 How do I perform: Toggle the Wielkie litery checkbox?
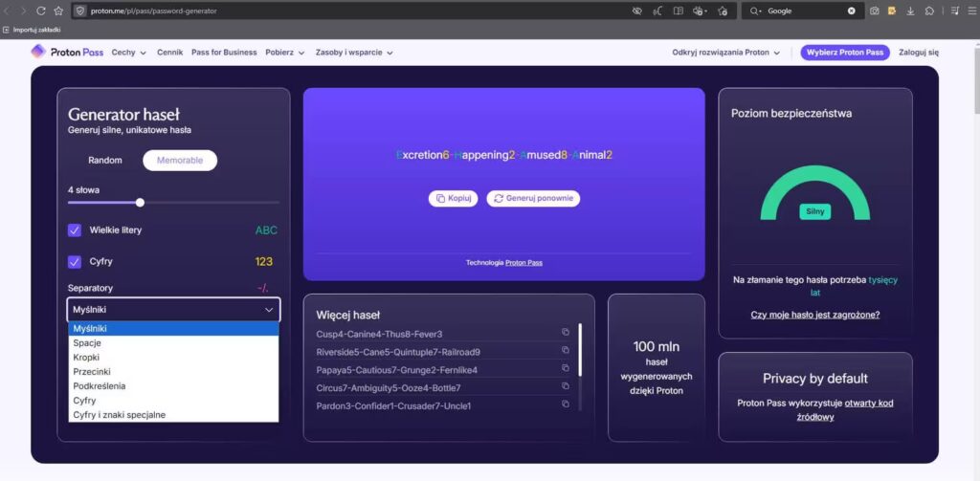point(75,230)
